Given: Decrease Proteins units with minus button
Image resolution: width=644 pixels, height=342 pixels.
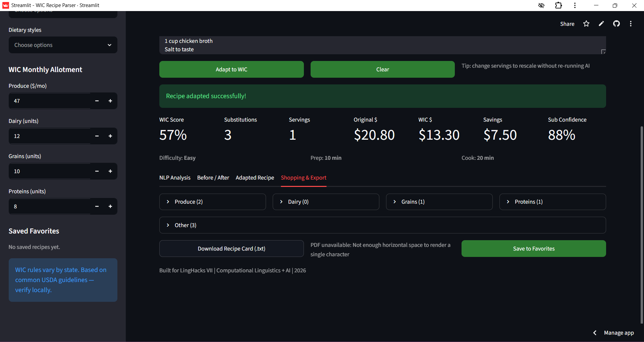Looking at the screenshot, I should [97, 206].
